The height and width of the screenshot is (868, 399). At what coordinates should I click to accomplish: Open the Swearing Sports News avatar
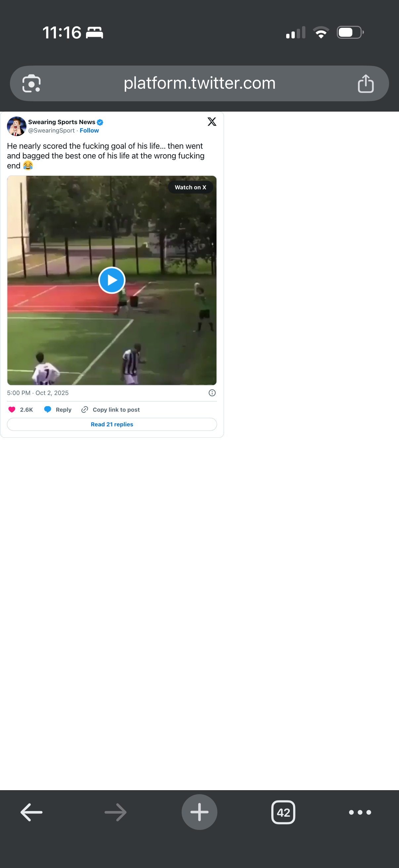tap(17, 126)
